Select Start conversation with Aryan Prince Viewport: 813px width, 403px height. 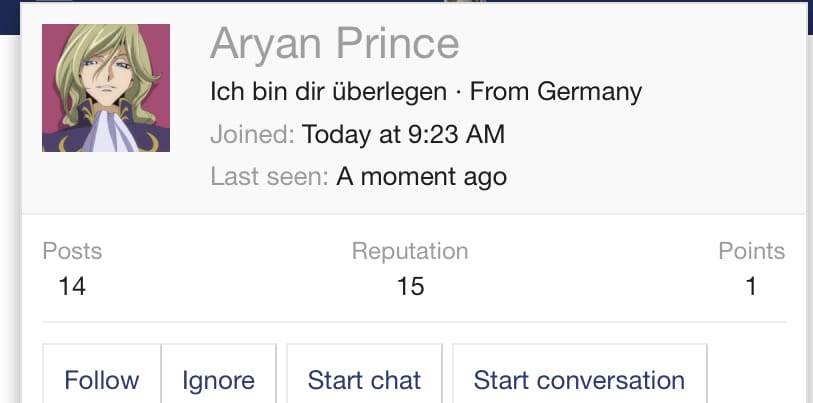pos(579,380)
